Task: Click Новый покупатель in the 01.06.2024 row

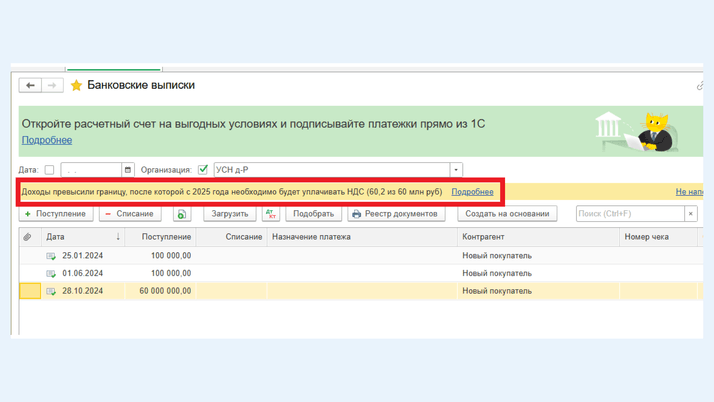Action: click(x=497, y=274)
